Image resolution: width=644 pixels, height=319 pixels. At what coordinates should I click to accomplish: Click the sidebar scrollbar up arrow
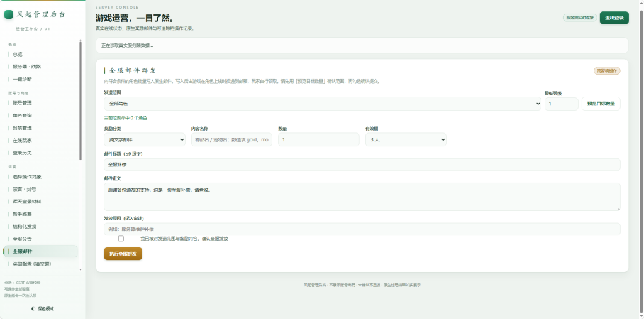point(80,40)
